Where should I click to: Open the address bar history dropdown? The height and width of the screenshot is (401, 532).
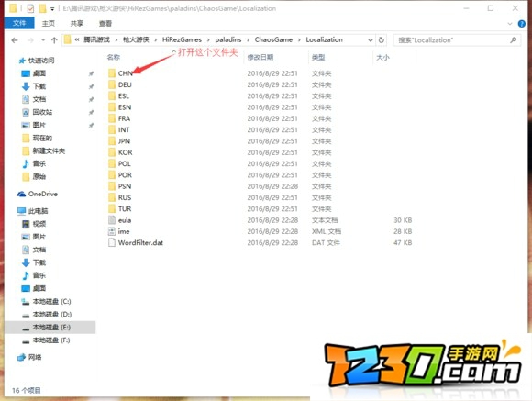[x=371, y=40]
